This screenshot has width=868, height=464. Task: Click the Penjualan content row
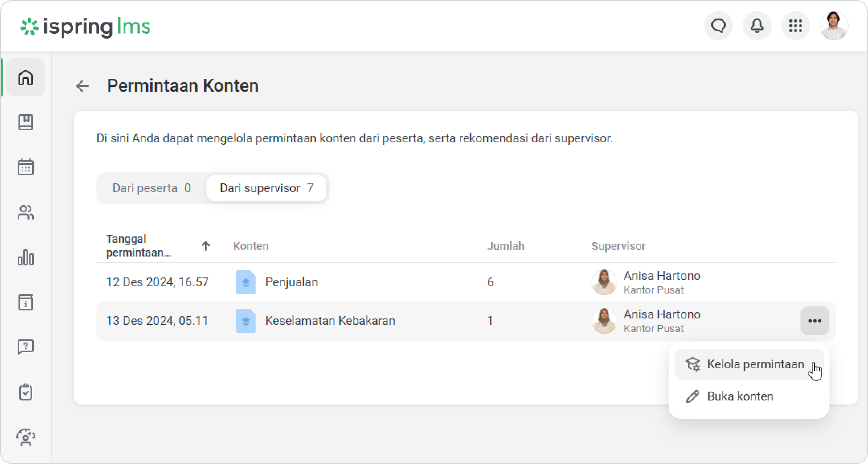(291, 282)
